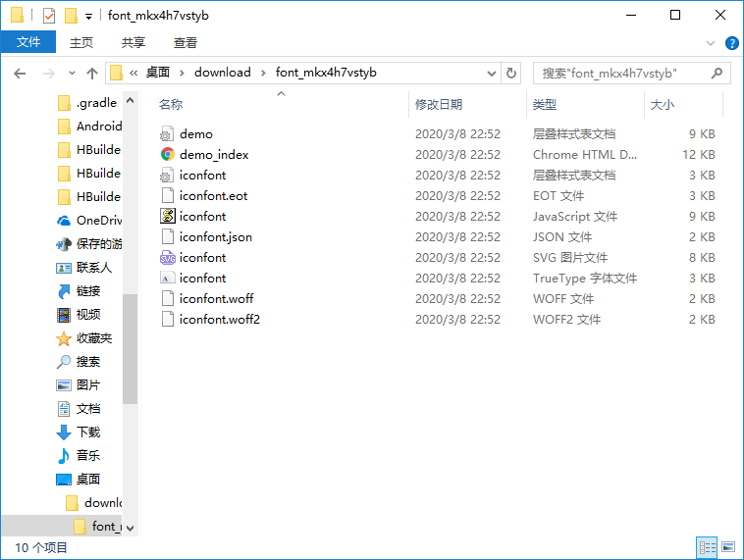Click the navigation pane scrollbar thumb
Image resolution: width=744 pixels, height=560 pixels.
pos(130,348)
